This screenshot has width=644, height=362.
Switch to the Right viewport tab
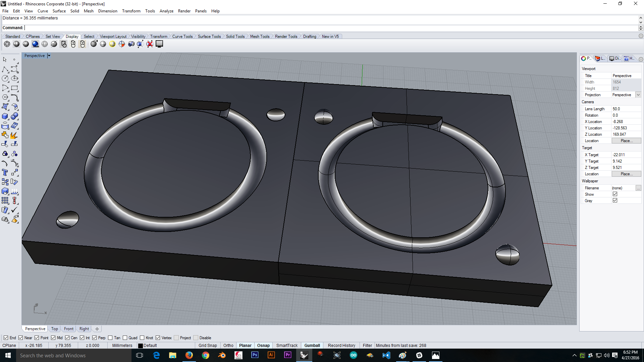tap(84, 329)
